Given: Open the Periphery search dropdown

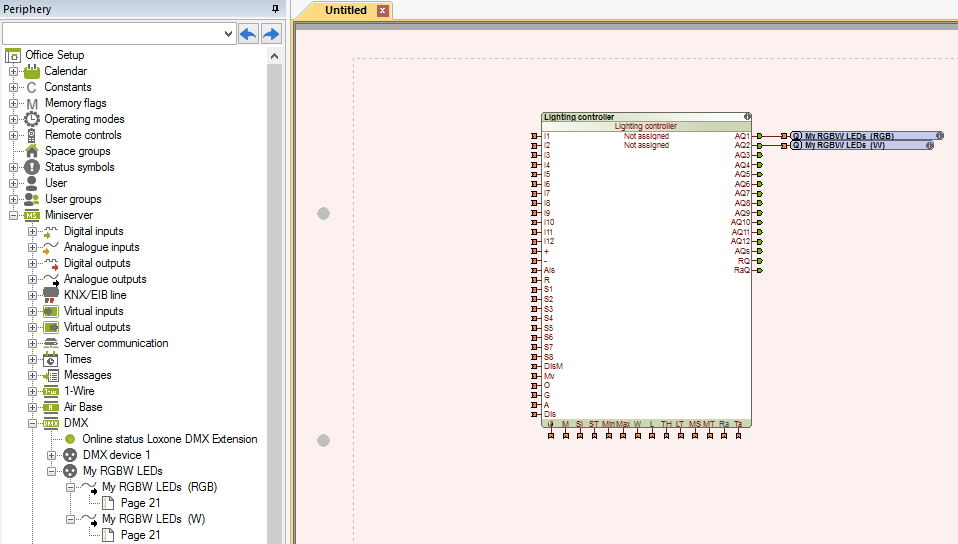Looking at the screenshot, I should pyautogui.click(x=228, y=34).
